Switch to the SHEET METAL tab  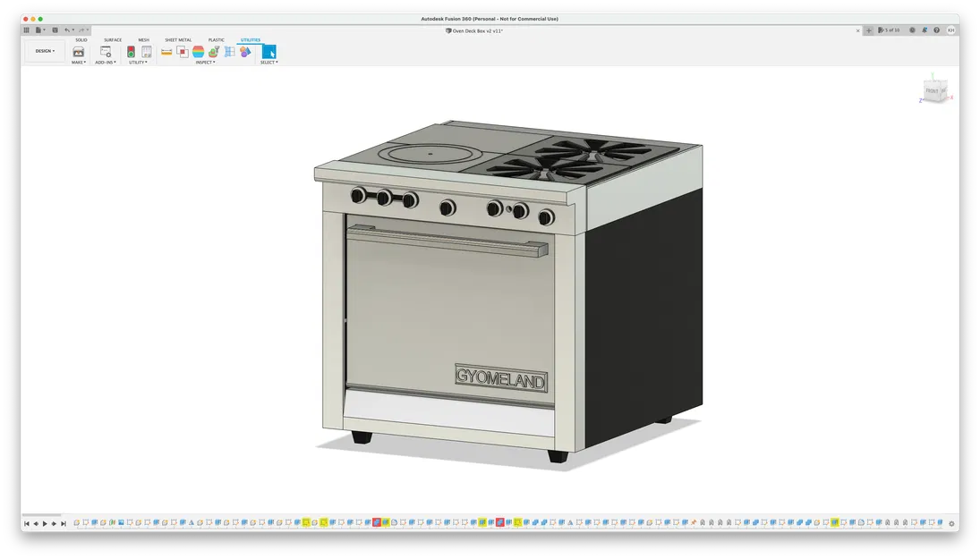pos(178,40)
